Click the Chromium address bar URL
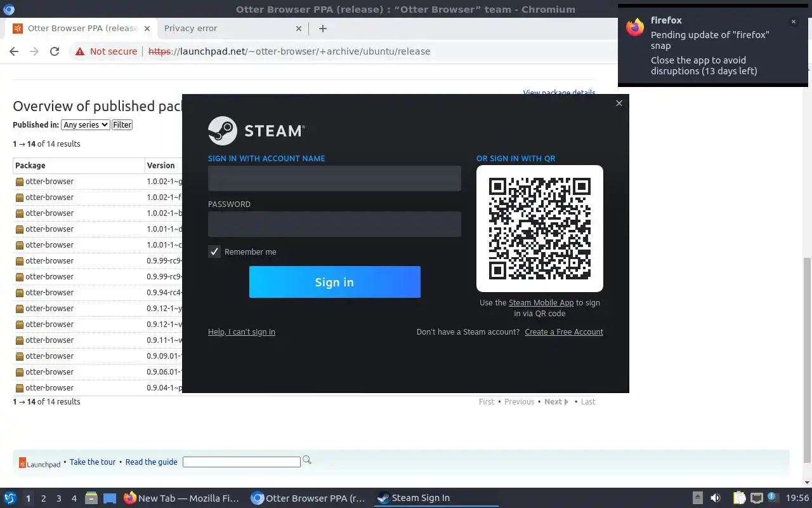 [289, 51]
